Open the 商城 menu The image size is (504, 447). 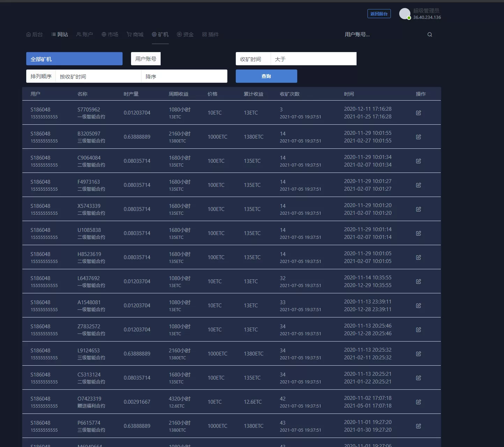[x=135, y=35]
